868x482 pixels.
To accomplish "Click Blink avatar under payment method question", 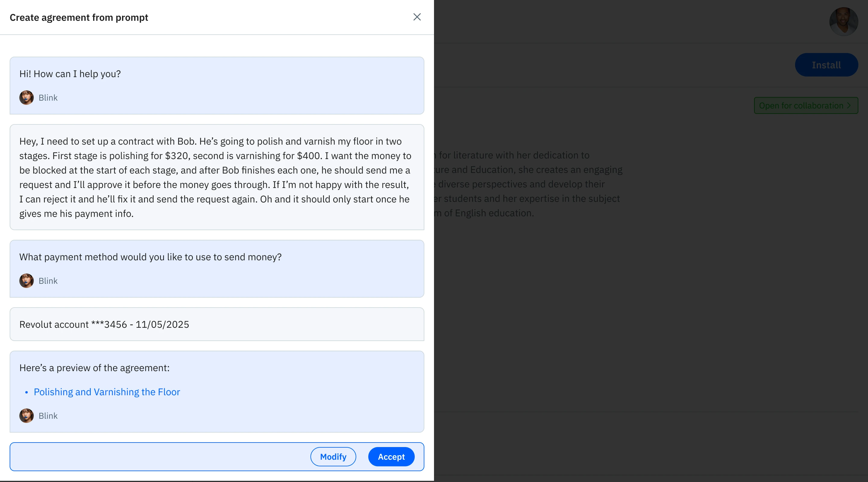I will [x=26, y=280].
